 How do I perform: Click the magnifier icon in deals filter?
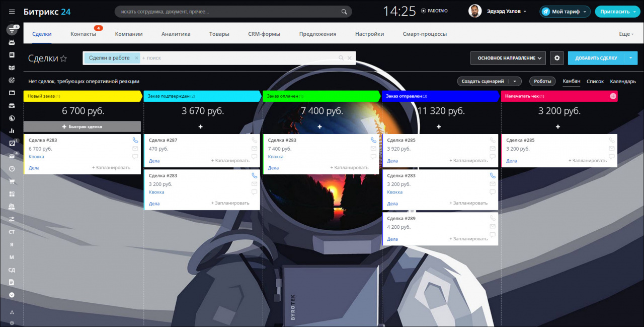[341, 58]
